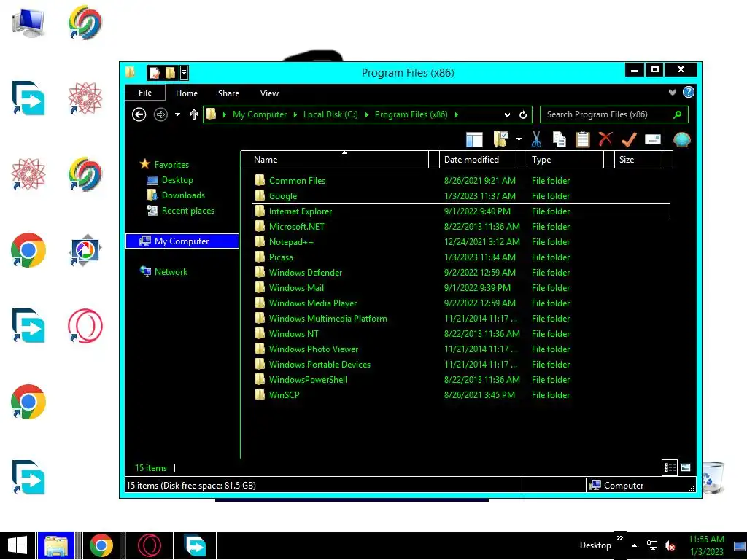Screen dimensions: 747x560
Task: Open the Share ribbon tab
Action: click(228, 93)
